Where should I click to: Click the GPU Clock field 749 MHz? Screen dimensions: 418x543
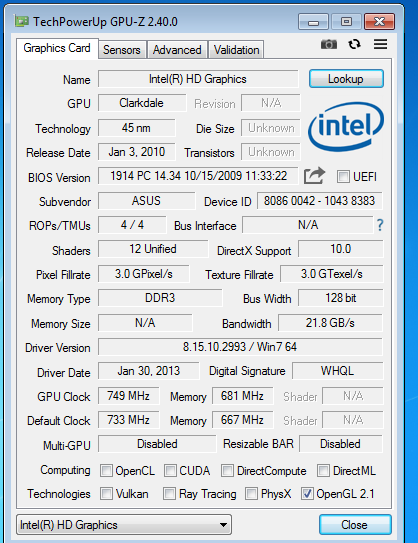click(x=128, y=395)
